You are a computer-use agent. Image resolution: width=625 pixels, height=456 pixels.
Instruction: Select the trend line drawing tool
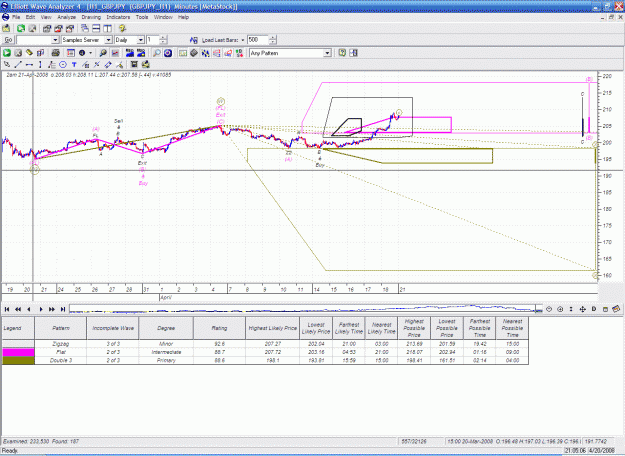(18, 64)
